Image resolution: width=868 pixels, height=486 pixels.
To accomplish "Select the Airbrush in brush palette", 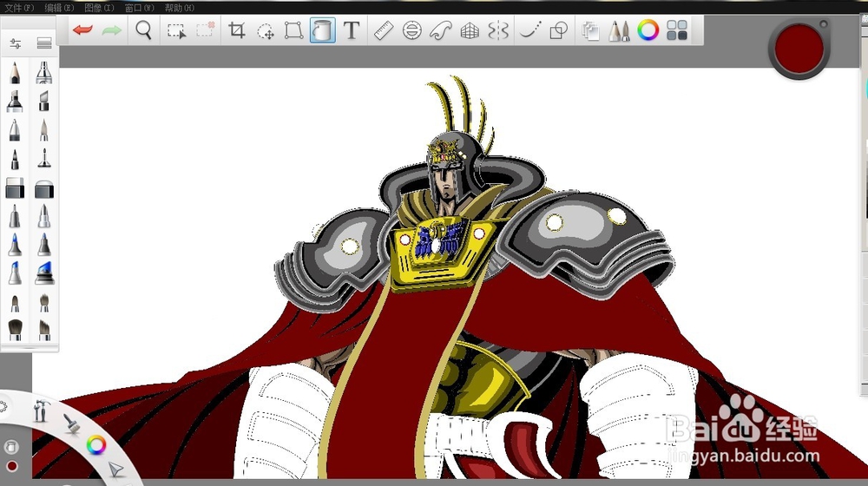I will (43, 73).
